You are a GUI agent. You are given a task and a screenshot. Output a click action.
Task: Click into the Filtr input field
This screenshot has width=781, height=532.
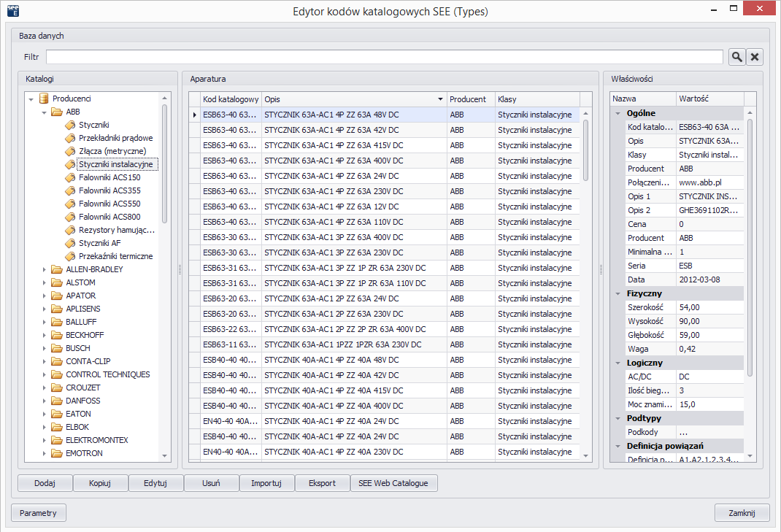[385, 57]
